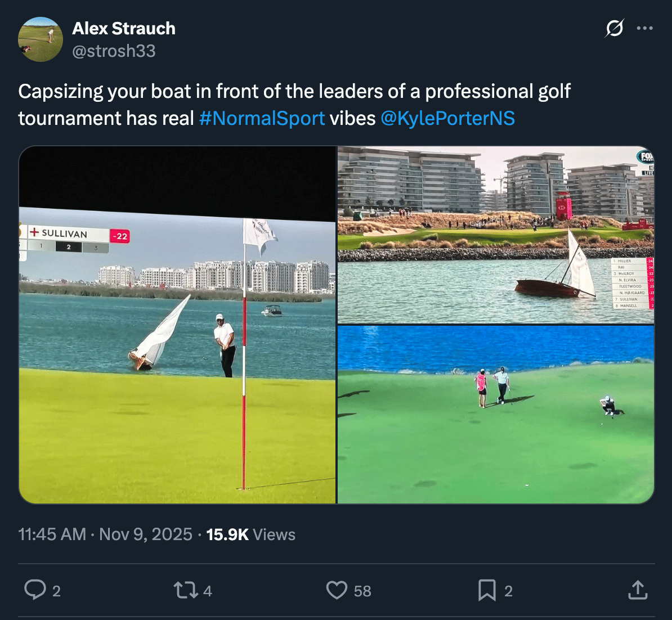Click the Alex Strauch display name
The width and height of the screenshot is (672, 620).
[x=124, y=29]
